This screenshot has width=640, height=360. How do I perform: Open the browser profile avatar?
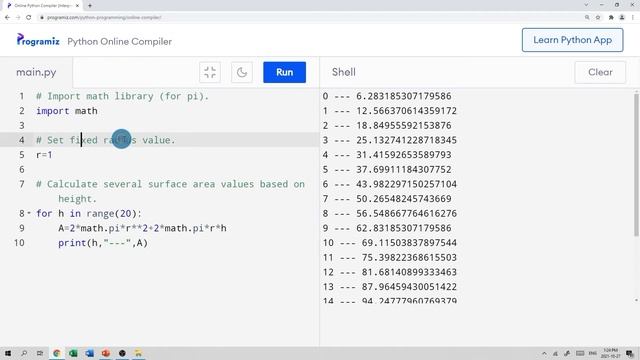[x=622, y=18]
